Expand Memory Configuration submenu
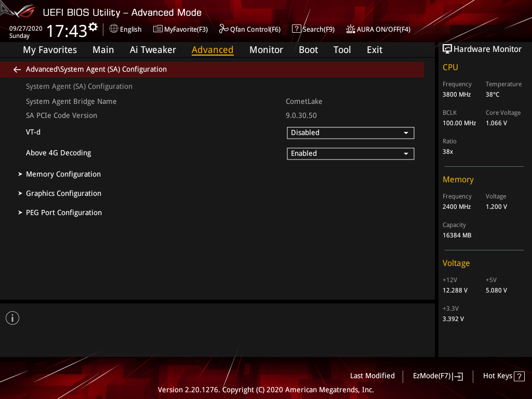Image resolution: width=532 pixels, height=399 pixels. (x=63, y=174)
